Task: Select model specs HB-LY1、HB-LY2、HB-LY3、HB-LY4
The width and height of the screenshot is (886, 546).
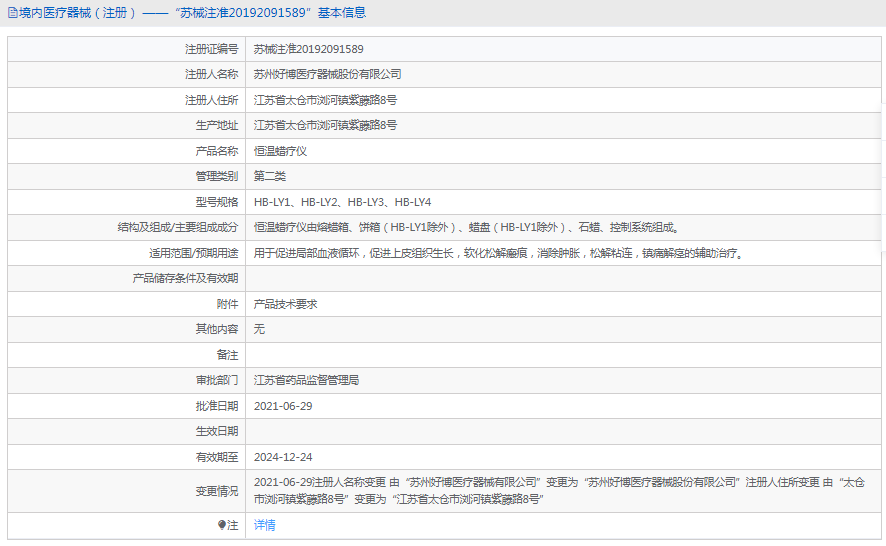Action: point(342,202)
